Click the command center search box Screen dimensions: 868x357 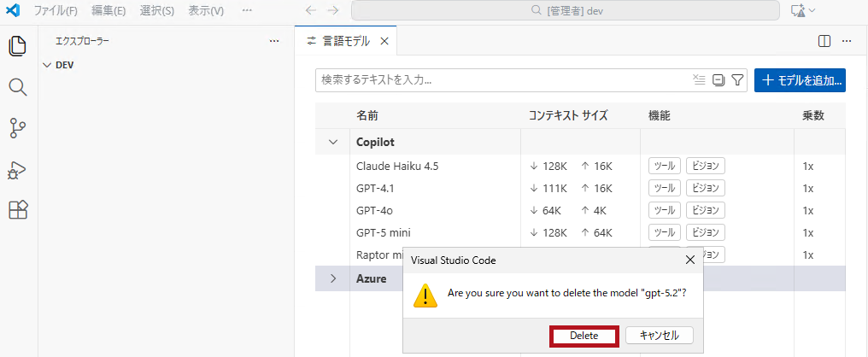(x=566, y=10)
